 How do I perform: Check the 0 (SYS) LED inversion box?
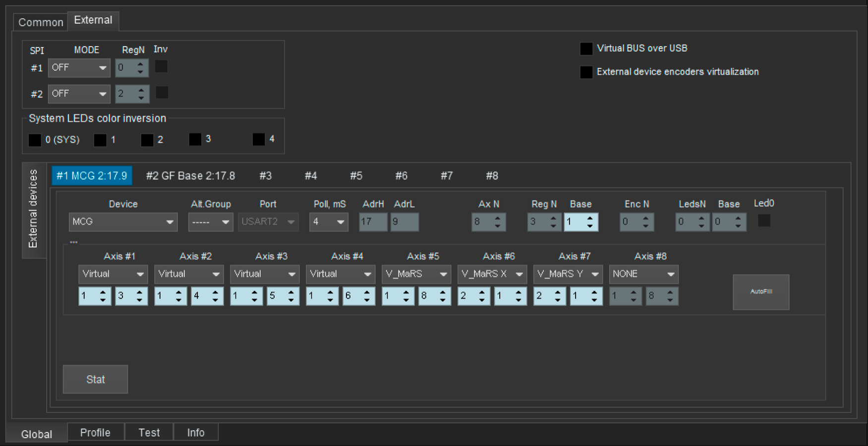(35, 140)
